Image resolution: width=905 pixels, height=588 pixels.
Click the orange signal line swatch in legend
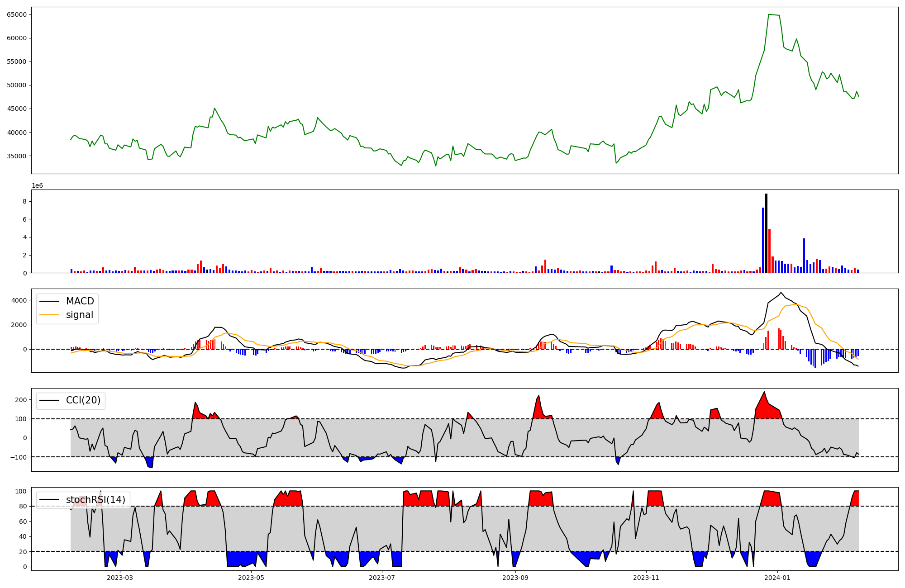click(x=50, y=315)
